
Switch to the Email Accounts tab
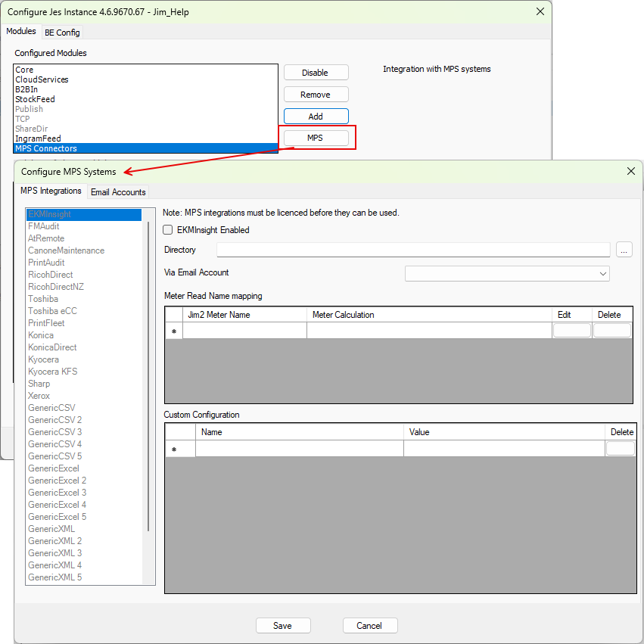click(118, 192)
